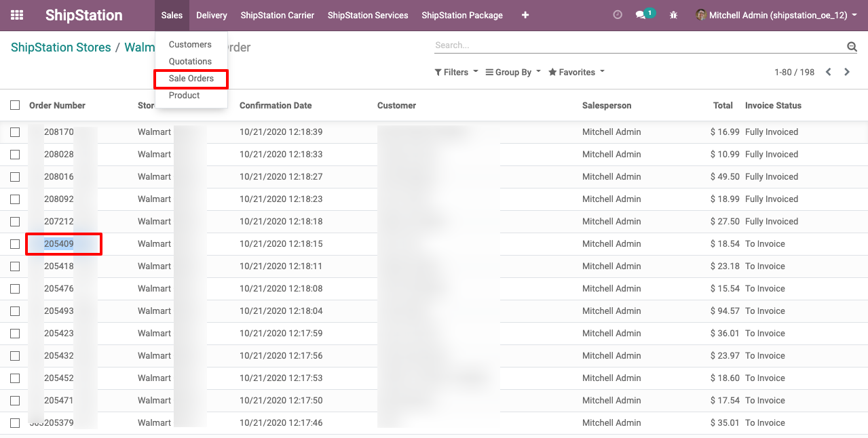Image resolution: width=868 pixels, height=438 pixels.
Task: Go to previous page arrow
Action: [829, 72]
